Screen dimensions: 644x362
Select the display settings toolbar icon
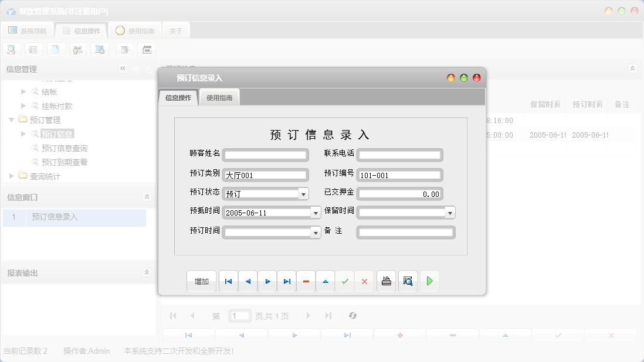pos(100,49)
